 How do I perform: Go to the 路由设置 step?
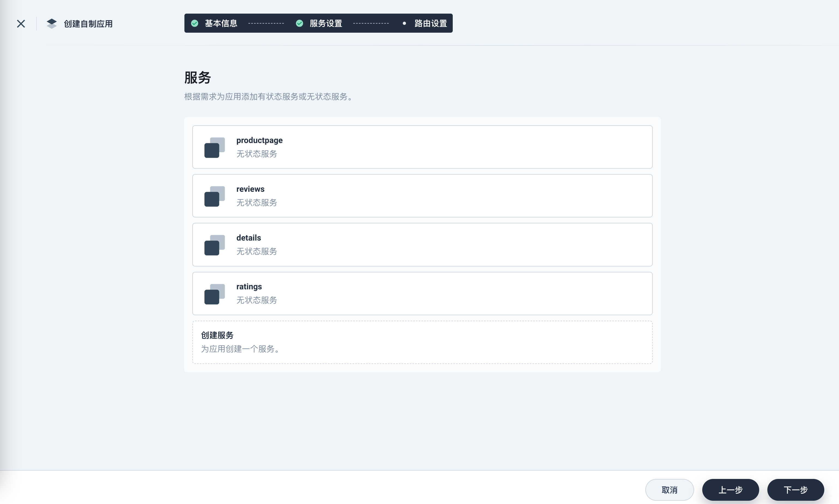pyautogui.click(x=431, y=23)
